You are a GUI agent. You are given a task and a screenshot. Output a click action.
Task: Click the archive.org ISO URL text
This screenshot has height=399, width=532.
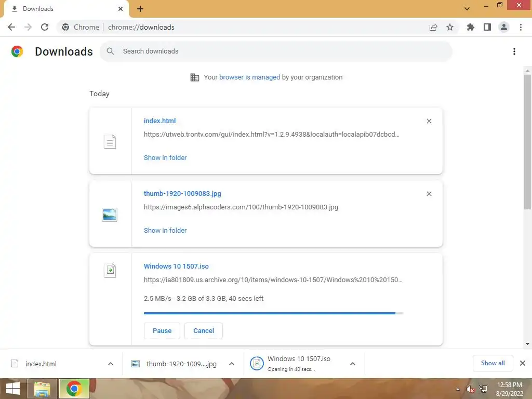pos(273,280)
